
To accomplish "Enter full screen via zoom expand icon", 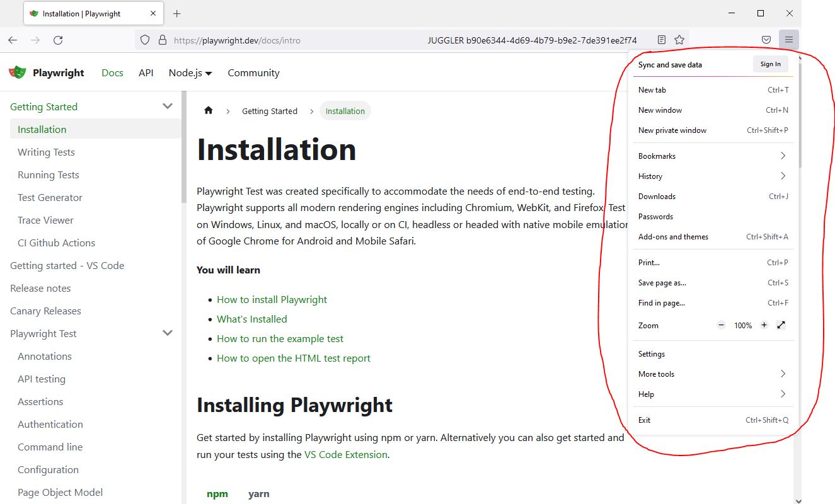I will click(x=781, y=325).
